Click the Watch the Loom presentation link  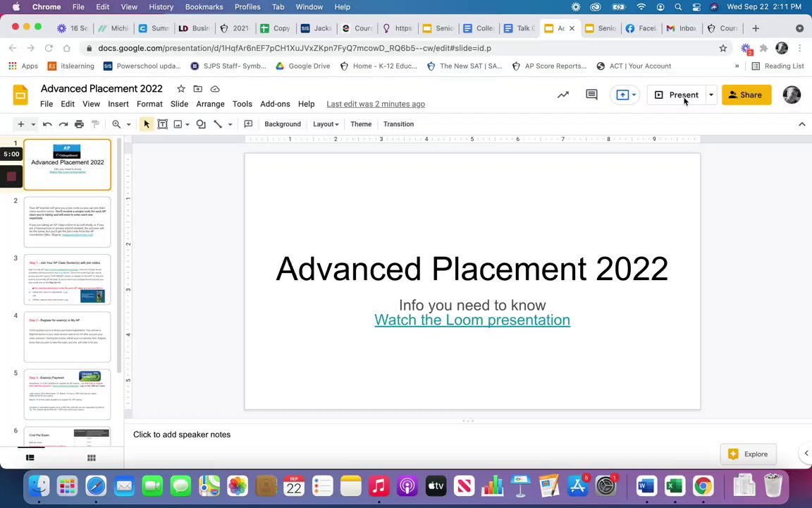pos(472,320)
